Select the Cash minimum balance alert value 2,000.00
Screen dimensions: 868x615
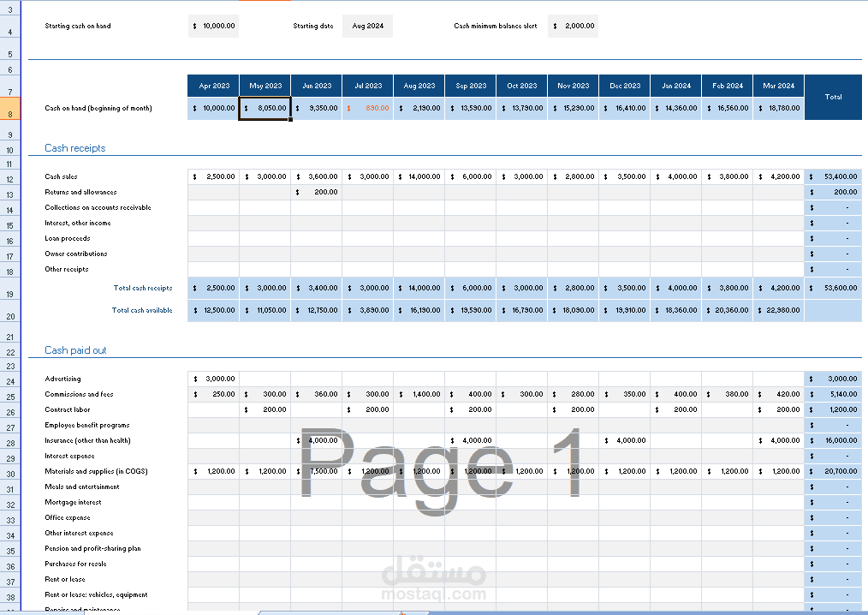pyautogui.click(x=573, y=26)
